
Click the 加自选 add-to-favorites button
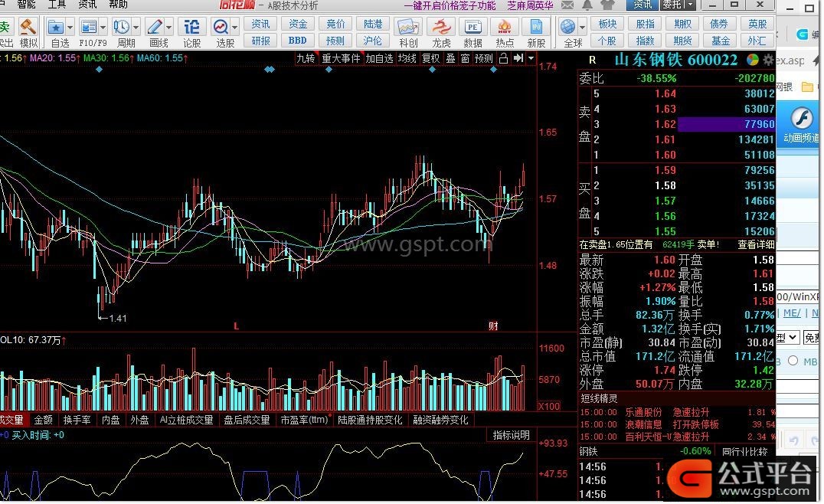[379, 58]
